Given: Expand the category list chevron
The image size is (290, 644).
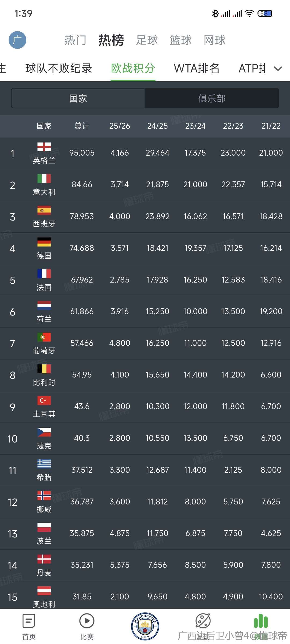Looking at the screenshot, I should 278,69.
